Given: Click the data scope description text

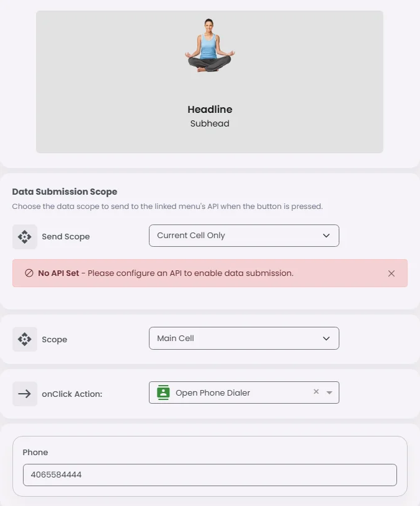Looking at the screenshot, I should click(168, 206).
